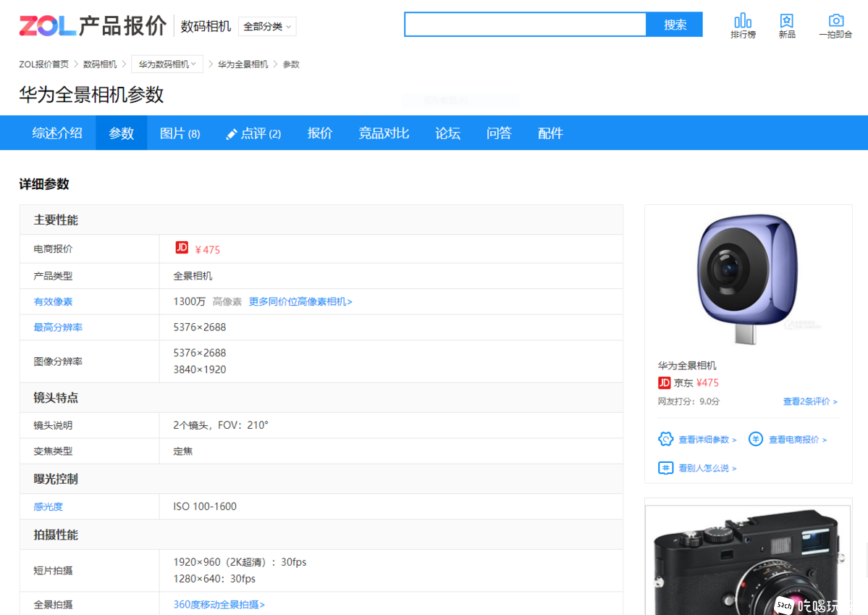Select the 5376×2688 value in 最高分辨率 row
Screen dimensions: 868x615
[x=199, y=327]
